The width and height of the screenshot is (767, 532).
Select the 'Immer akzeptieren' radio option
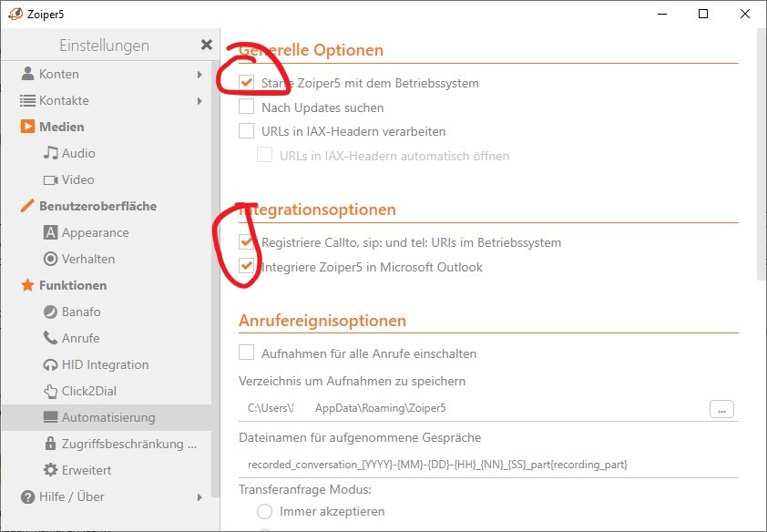pyautogui.click(x=264, y=512)
